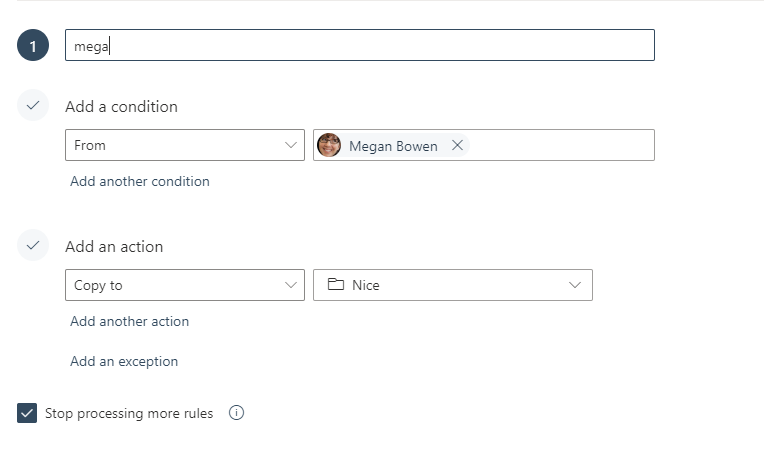
Task: Click the step 1 number badge
Action: (x=33, y=45)
